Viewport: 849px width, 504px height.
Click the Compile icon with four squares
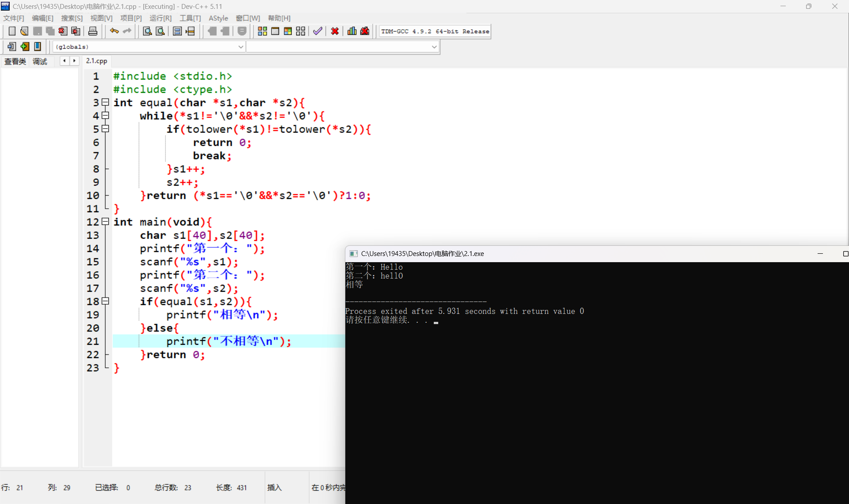click(x=262, y=31)
